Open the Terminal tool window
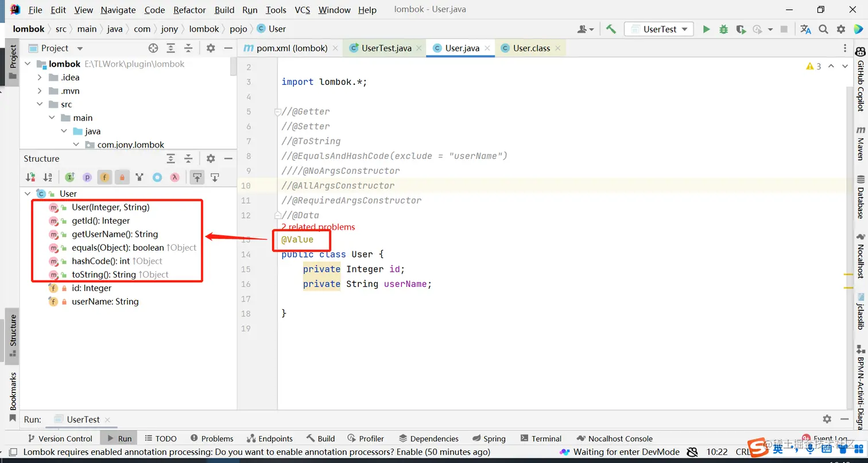Image resolution: width=868 pixels, height=463 pixels. point(540,439)
